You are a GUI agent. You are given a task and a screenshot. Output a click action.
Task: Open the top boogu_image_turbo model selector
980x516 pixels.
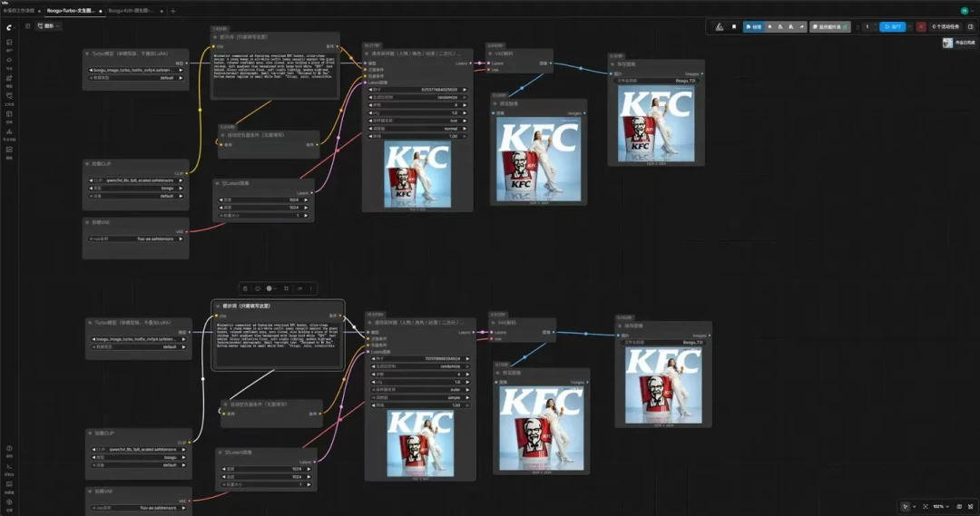[x=136, y=70]
